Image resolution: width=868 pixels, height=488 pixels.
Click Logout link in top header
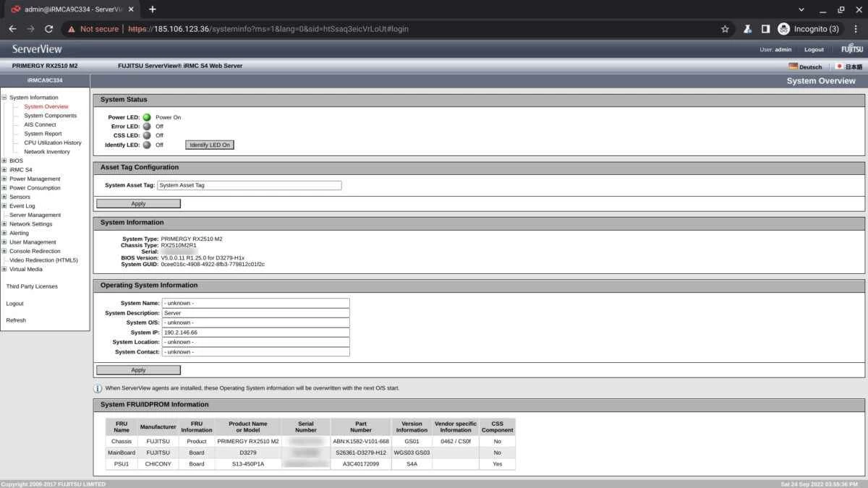click(x=814, y=50)
